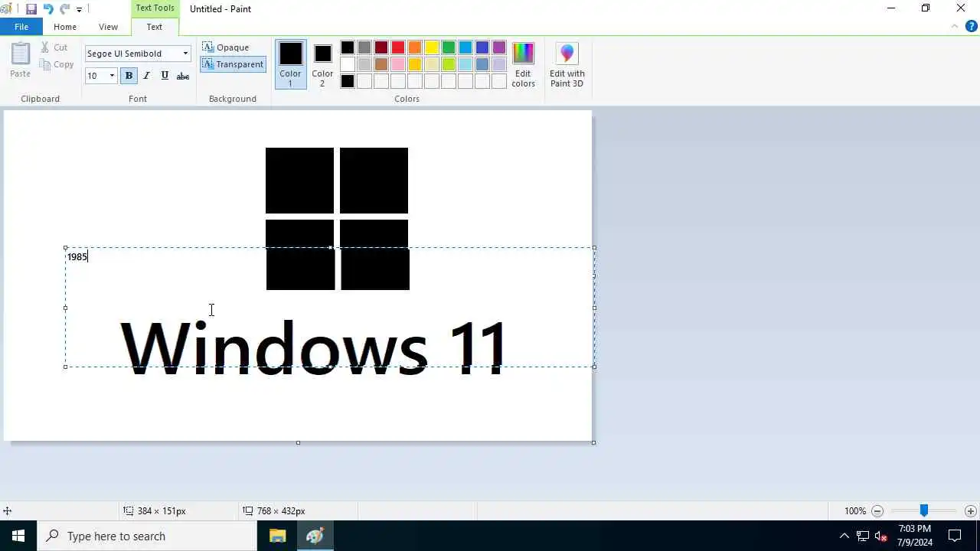The width and height of the screenshot is (980, 551).
Task: Pick the lime palette swatch
Action: point(449,64)
